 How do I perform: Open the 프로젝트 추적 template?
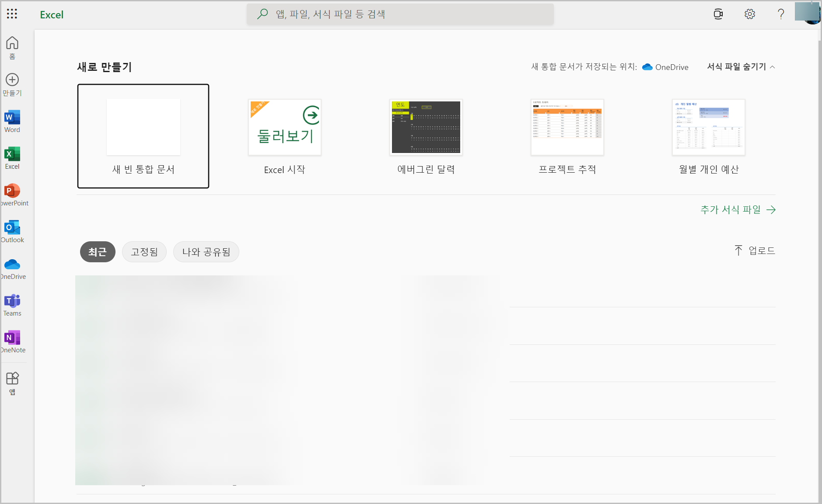[567, 137]
